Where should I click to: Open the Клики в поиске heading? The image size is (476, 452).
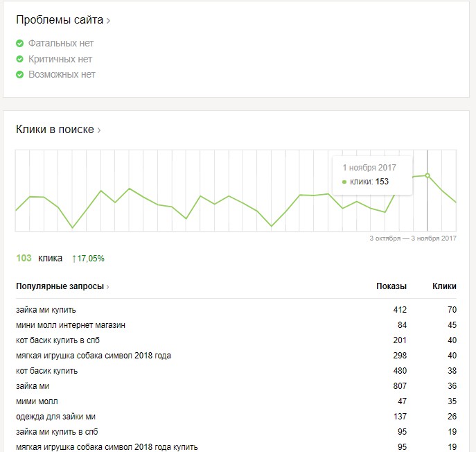tap(55, 130)
